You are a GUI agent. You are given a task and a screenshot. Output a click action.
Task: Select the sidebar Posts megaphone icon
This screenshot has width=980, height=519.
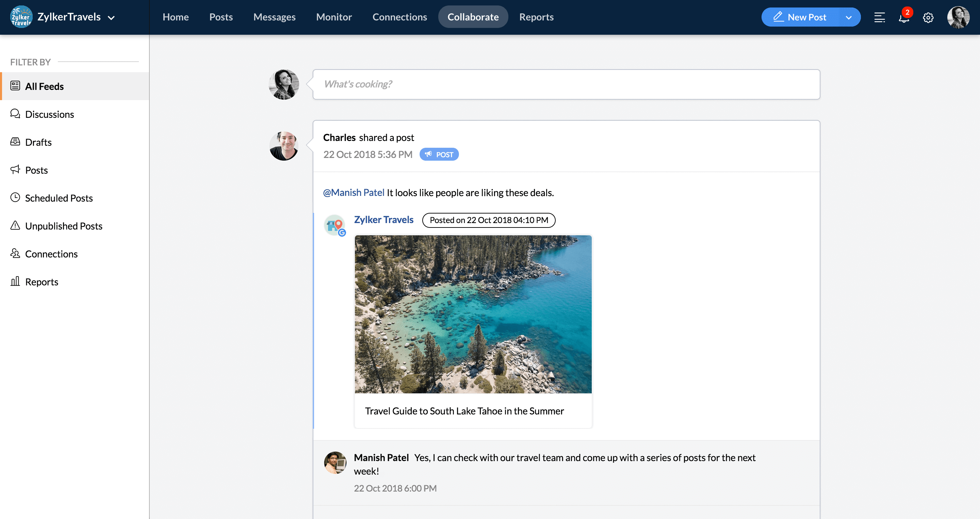click(x=15, y=170)
